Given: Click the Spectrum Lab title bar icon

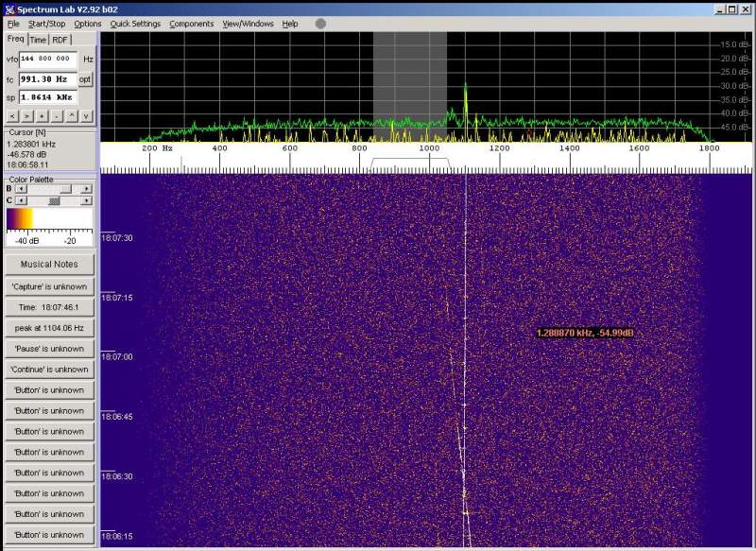Looking at the screenshot, I should (9, 9).
